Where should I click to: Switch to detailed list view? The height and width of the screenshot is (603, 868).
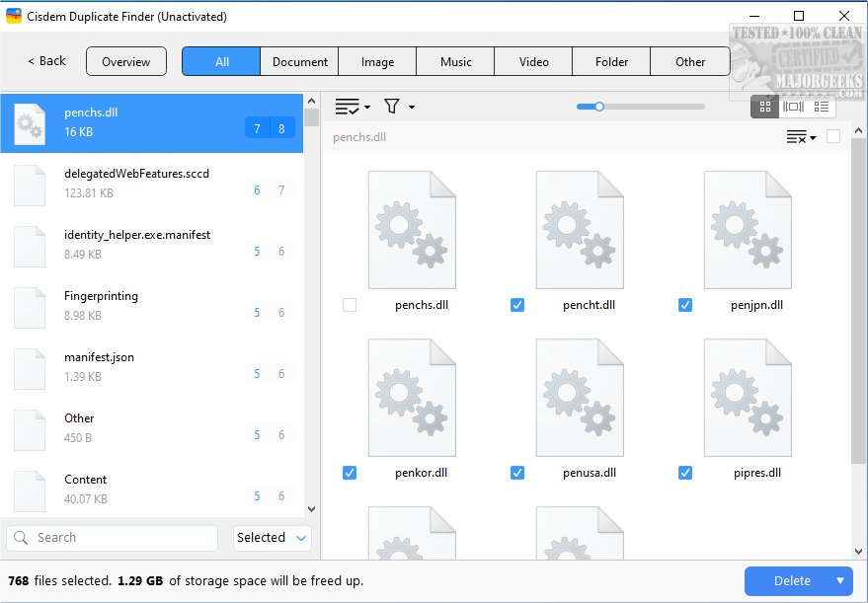coord(822,107)
